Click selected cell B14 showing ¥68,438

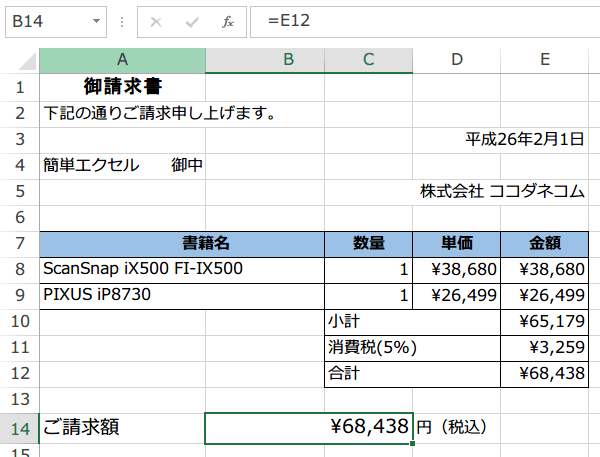point(309,428)
